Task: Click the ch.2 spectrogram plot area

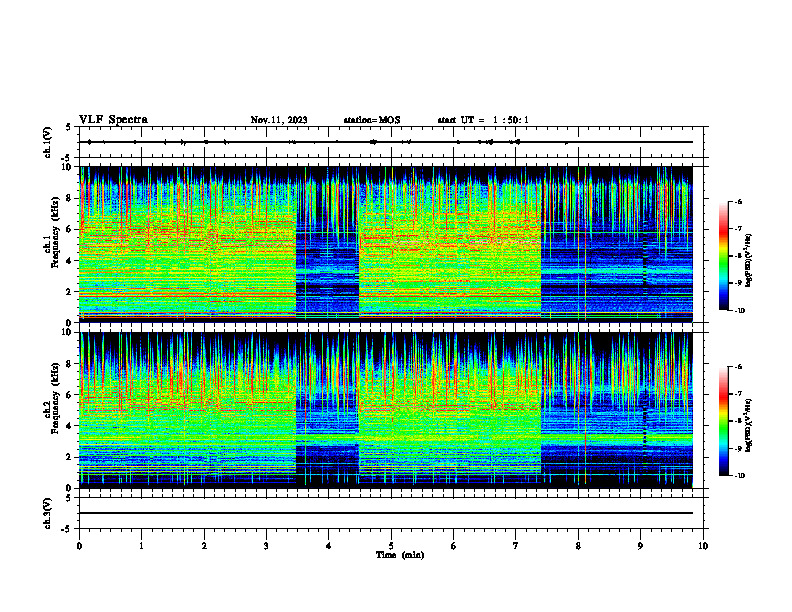Action: [x=391, y=410]
